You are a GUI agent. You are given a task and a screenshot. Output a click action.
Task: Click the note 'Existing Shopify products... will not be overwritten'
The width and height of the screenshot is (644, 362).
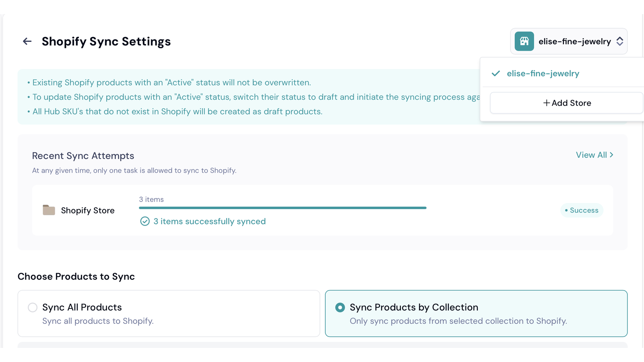point(169,82)
